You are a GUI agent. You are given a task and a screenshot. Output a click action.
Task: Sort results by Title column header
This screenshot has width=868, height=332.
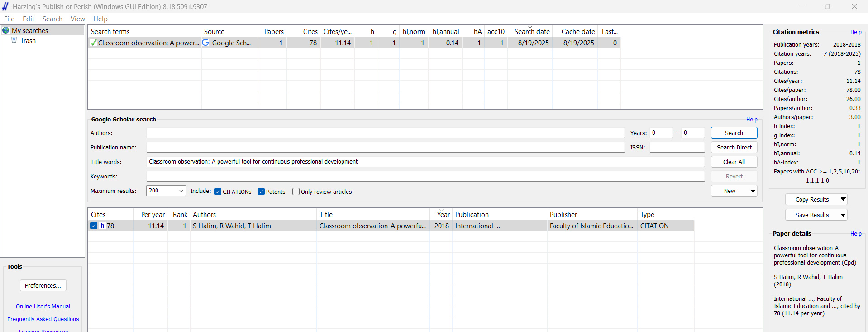coord(373,214)
